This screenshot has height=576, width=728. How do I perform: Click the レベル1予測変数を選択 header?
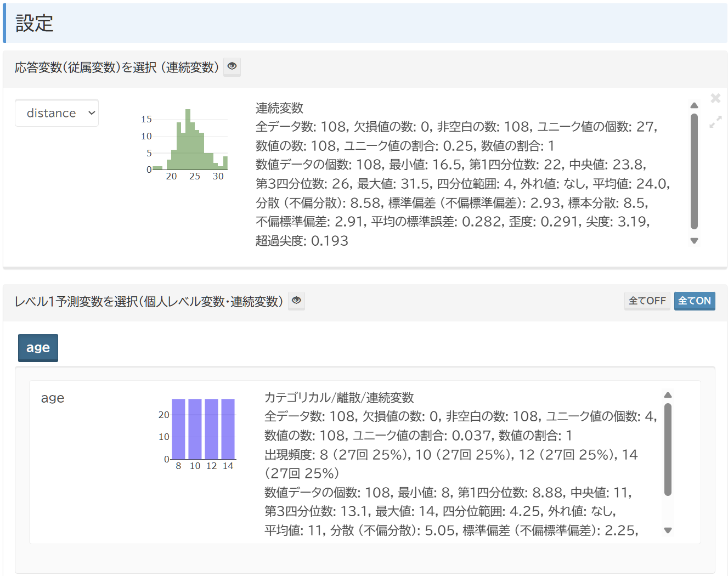(148, 302)
